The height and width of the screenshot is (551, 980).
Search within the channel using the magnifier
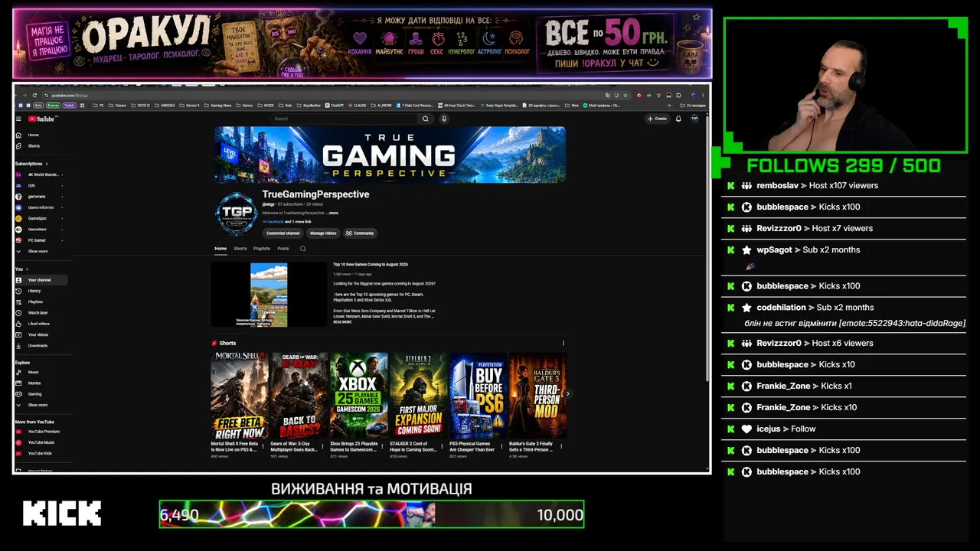pyautogui.click(x=302, y=249)
